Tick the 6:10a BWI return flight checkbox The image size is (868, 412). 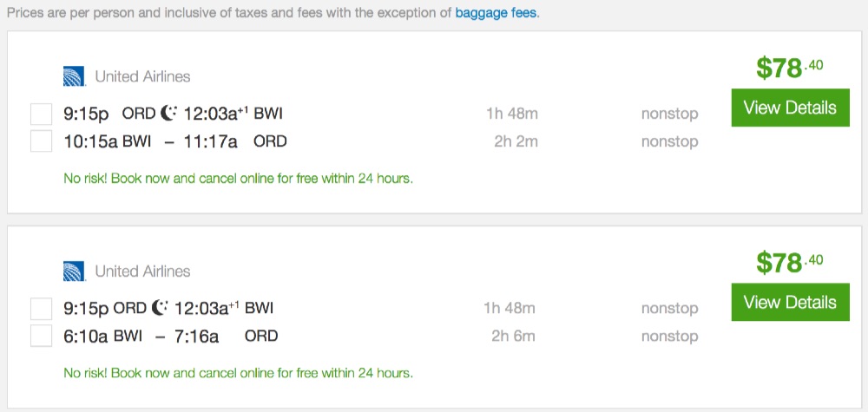pyautogui.click(x=41, y=336)
